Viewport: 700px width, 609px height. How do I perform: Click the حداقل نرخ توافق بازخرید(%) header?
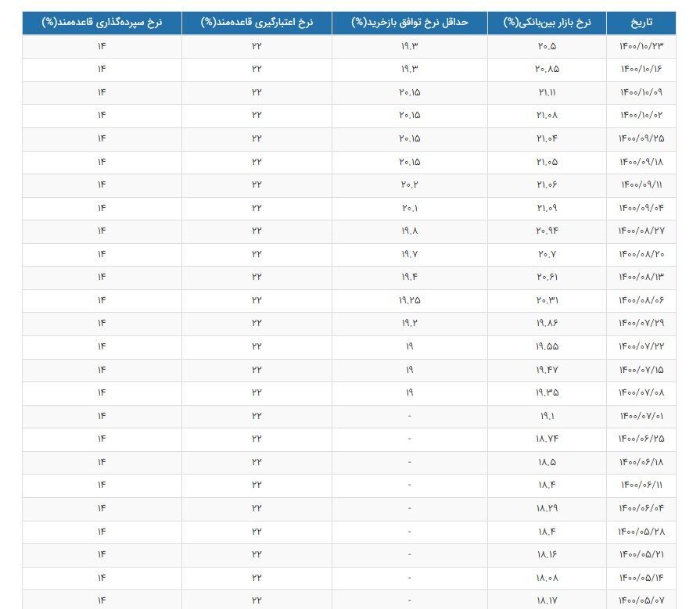click(409, 23)
